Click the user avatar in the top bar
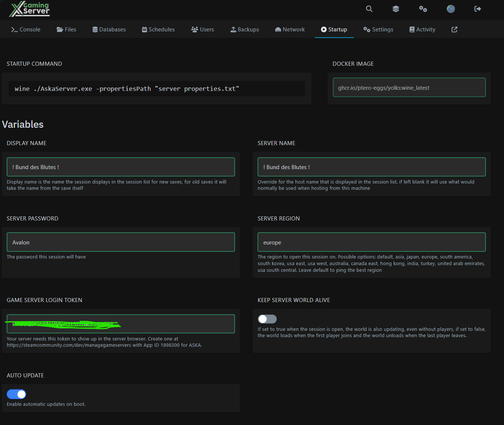 (x=451, y=9)
